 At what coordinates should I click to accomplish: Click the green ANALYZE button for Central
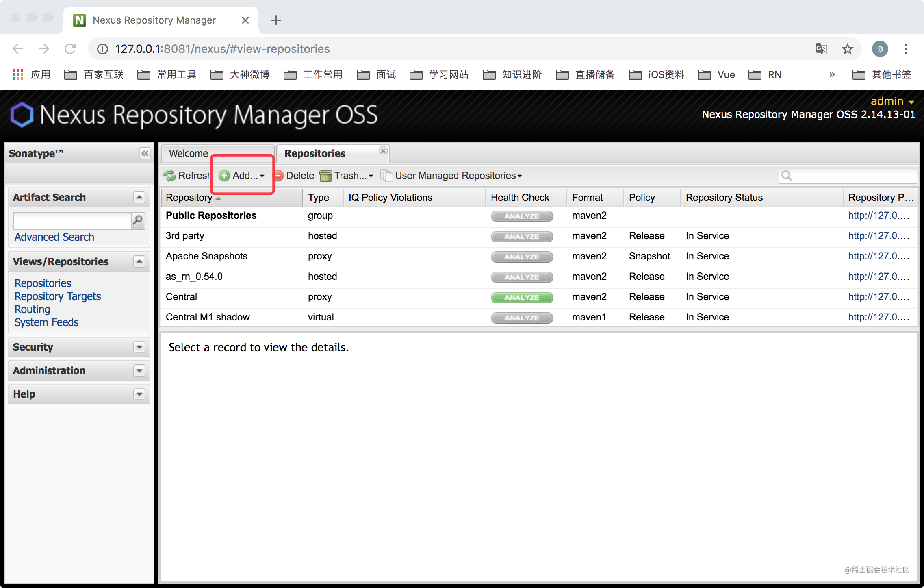pyautogui.click(x=522, y=297)
